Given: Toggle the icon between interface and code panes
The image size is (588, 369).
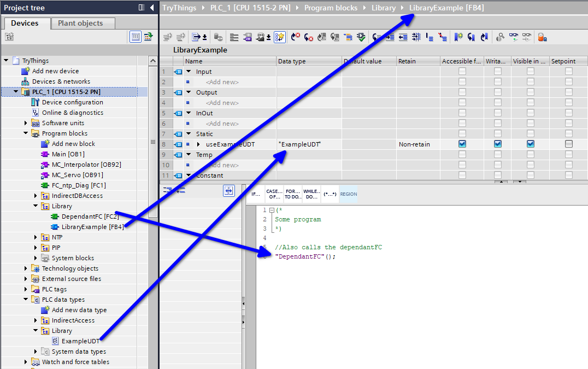Looking at the screenshot, I should [x=229, y=190].
